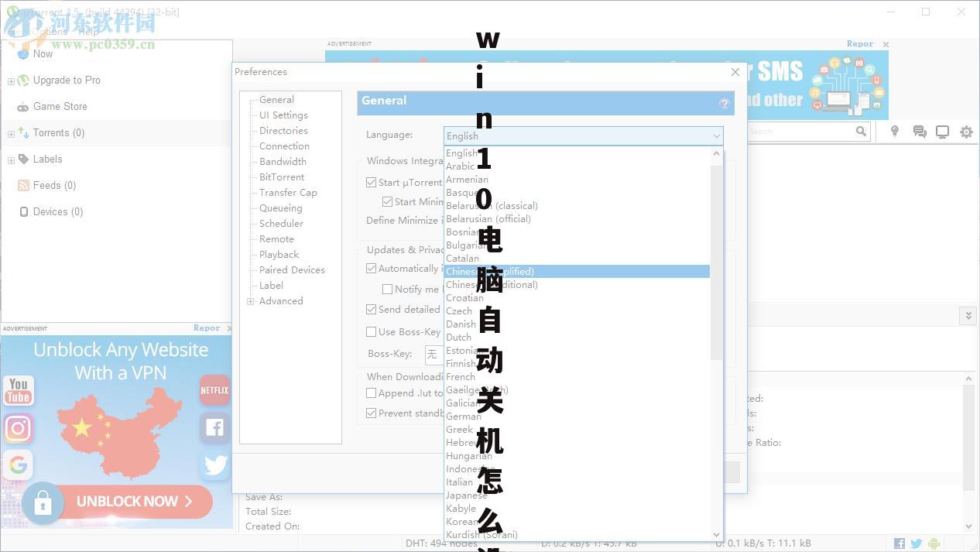Enable the Use Boss-Key checkbox
The height and width of the screenshot is (552, 980).
pyautogui.click(x=372, y=331)
